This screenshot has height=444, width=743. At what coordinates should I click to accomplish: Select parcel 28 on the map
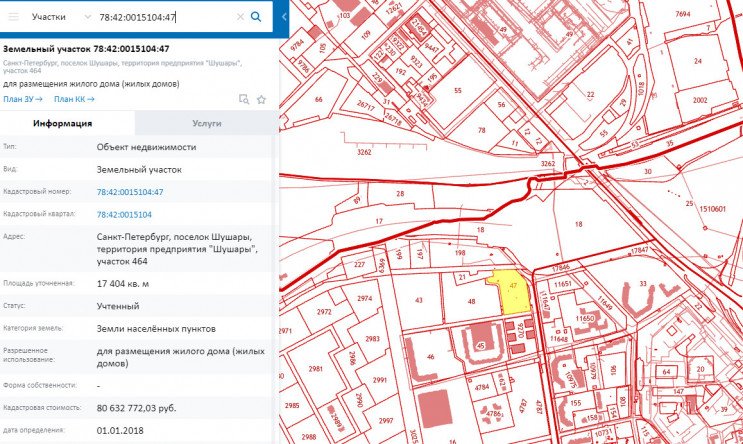[400, 194]
